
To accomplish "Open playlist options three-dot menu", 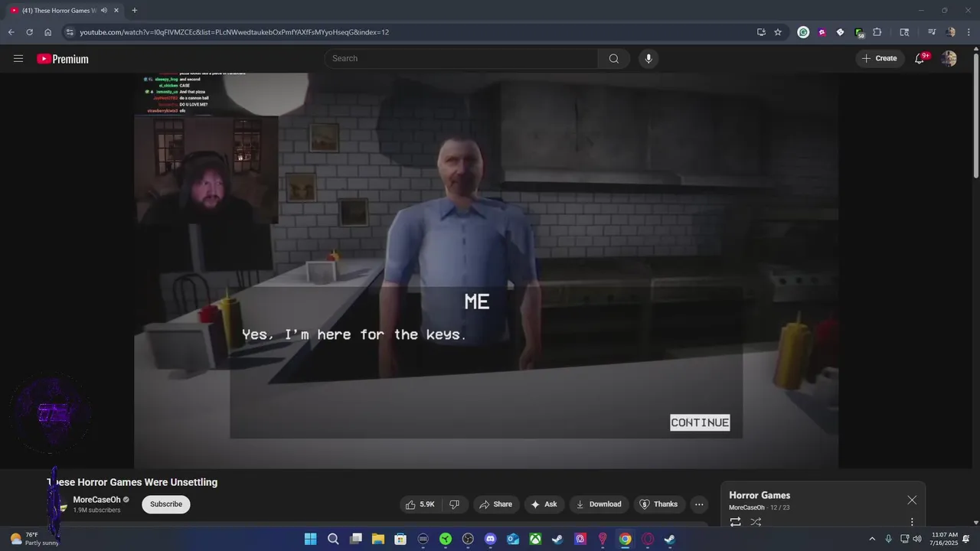I will [x=912, y=522].
